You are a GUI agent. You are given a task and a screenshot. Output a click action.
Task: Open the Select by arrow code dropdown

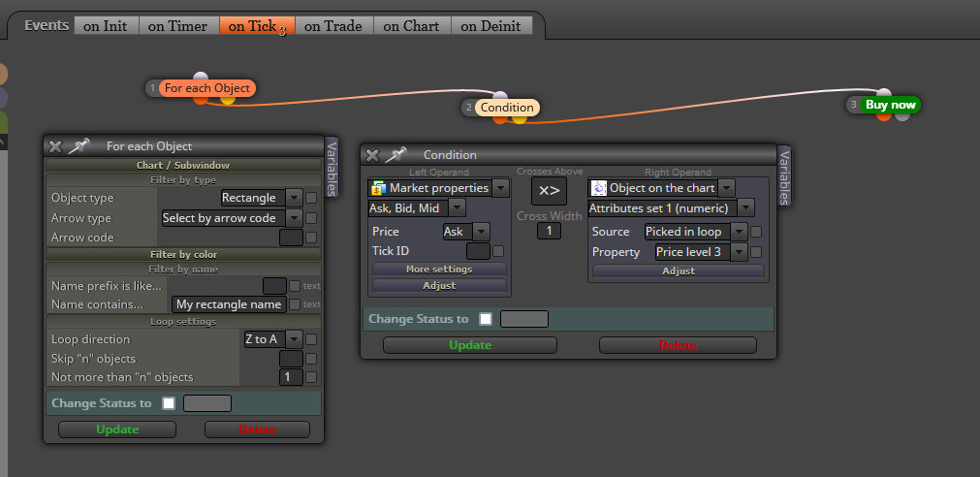click(232, 218)
